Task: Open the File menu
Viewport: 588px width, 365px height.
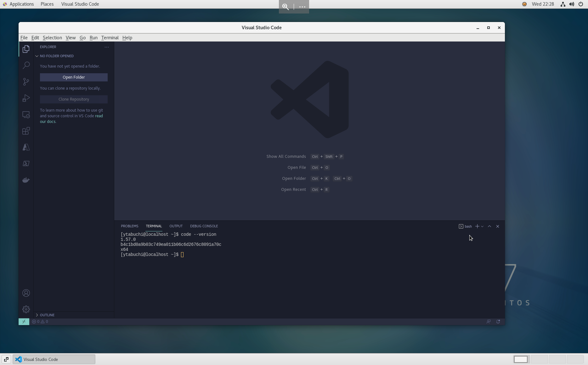Action: (24, 38)
